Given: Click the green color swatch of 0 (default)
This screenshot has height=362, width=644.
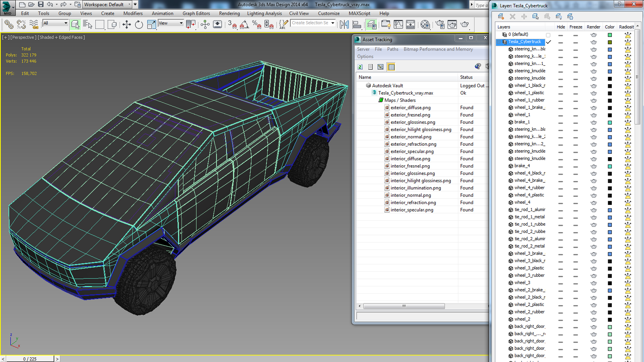Looking at the screenshot, I should click(x=610, y=35).
